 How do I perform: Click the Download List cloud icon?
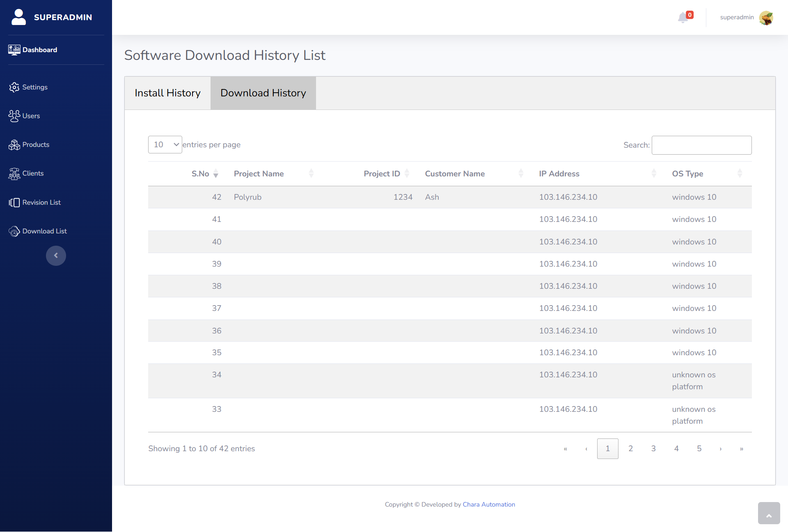pyautogui.click(x=14, y=231)
